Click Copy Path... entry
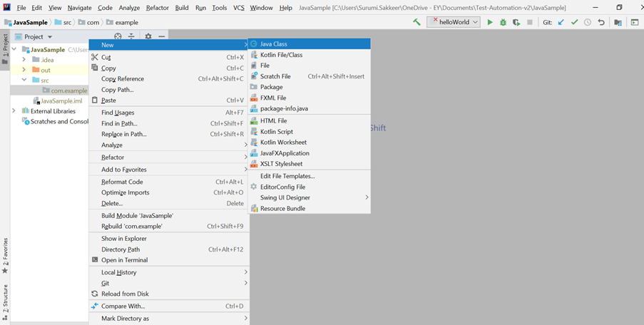The image size is (644, 325). (169, 90)
